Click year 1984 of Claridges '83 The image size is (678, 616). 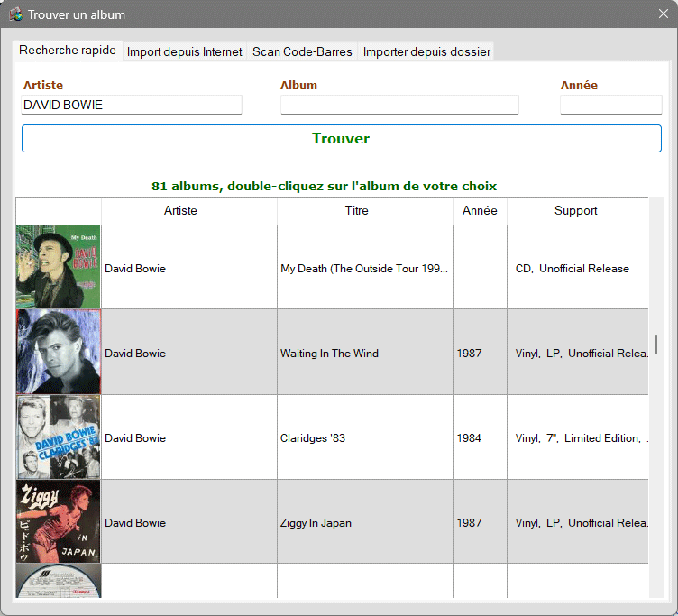469,438
